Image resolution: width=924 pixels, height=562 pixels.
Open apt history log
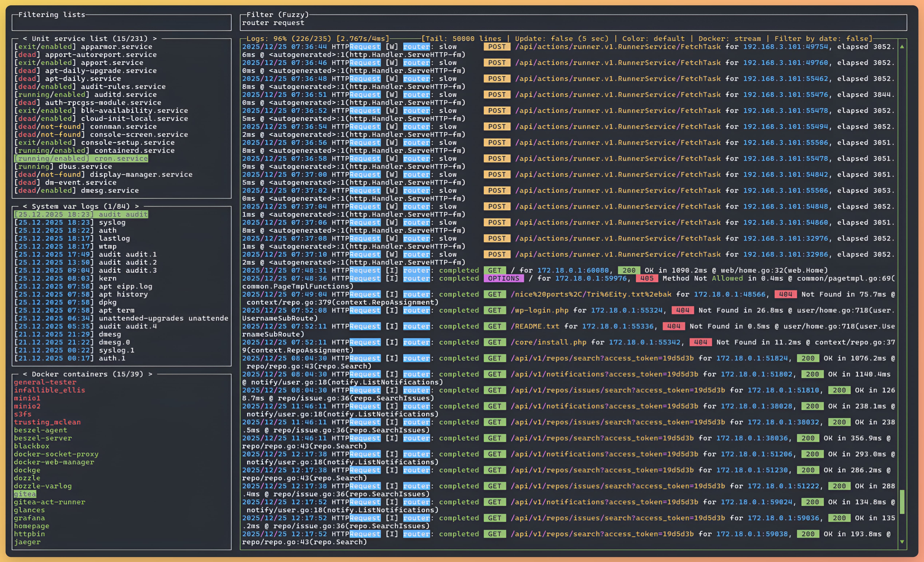(x=81, y=294)
